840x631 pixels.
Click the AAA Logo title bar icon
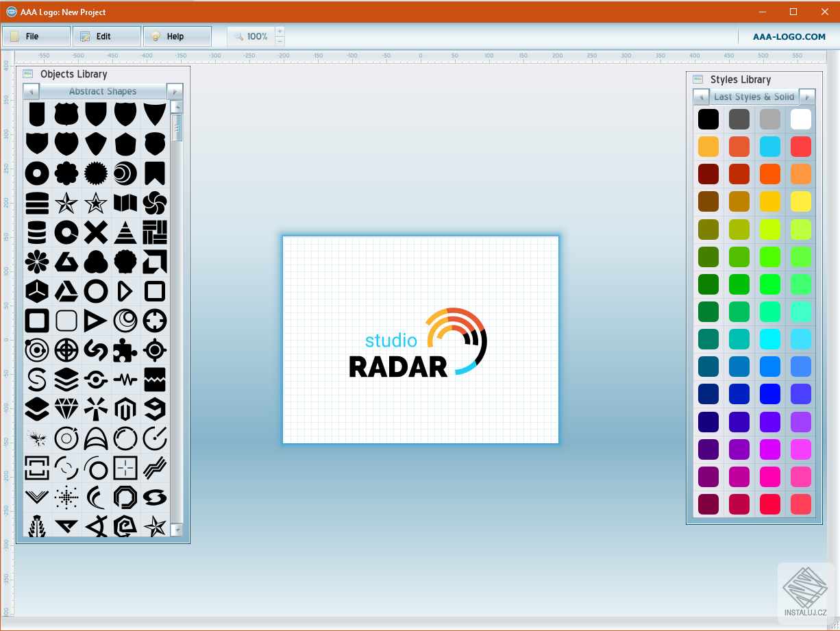[12, 12]
